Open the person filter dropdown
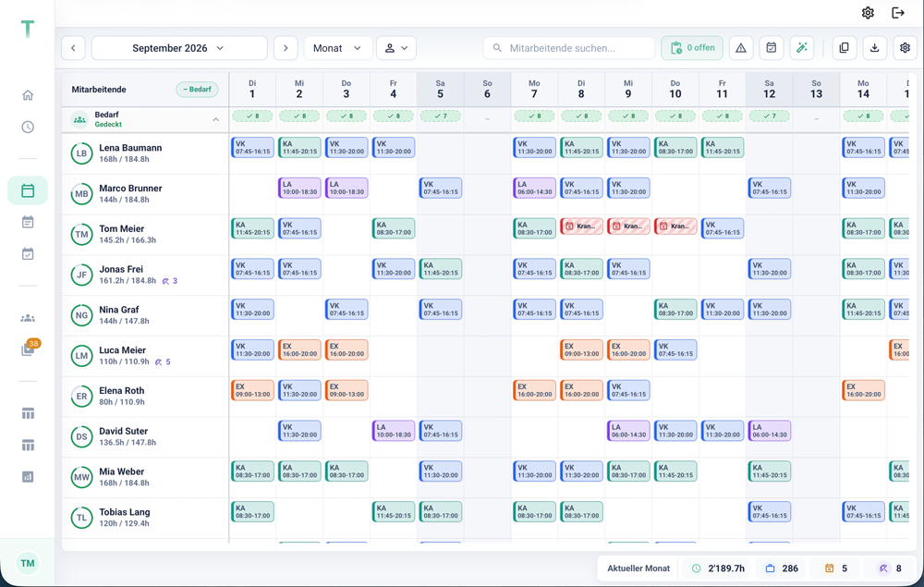This screenshot has height=587, width=924. coord(396,48)
